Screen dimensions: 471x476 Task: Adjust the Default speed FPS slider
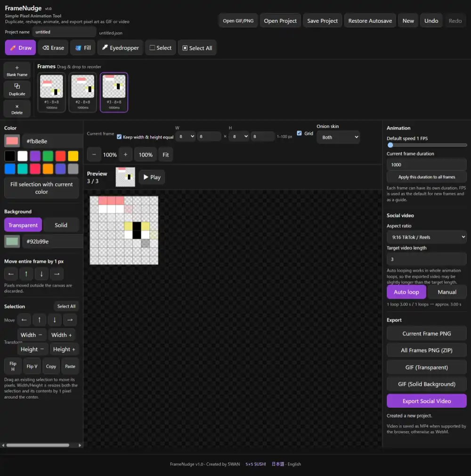click(426, 145)
